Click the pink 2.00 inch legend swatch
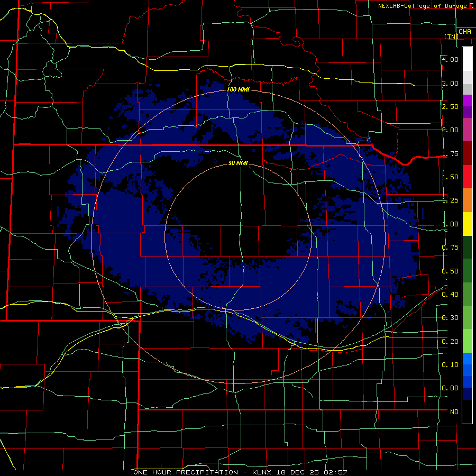The width and height of the screenshot is (476, 476). point(467,130)
